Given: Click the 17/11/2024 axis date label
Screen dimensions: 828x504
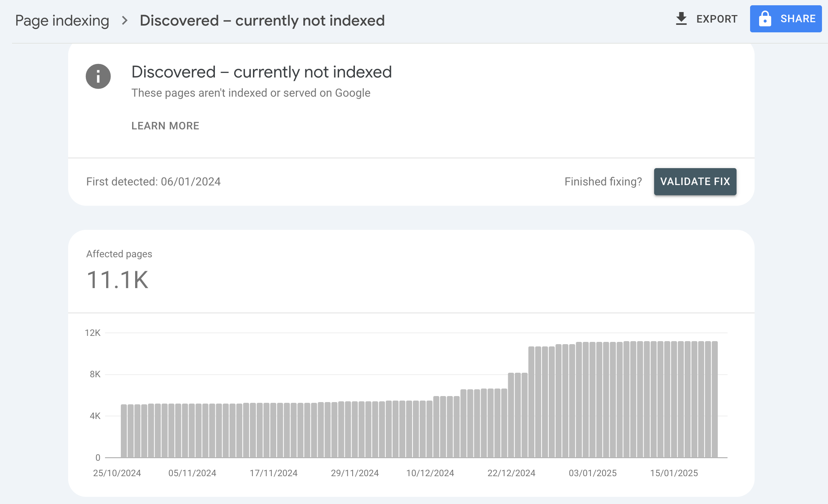Looking at the screenshot, I should [x=274, y=473].
